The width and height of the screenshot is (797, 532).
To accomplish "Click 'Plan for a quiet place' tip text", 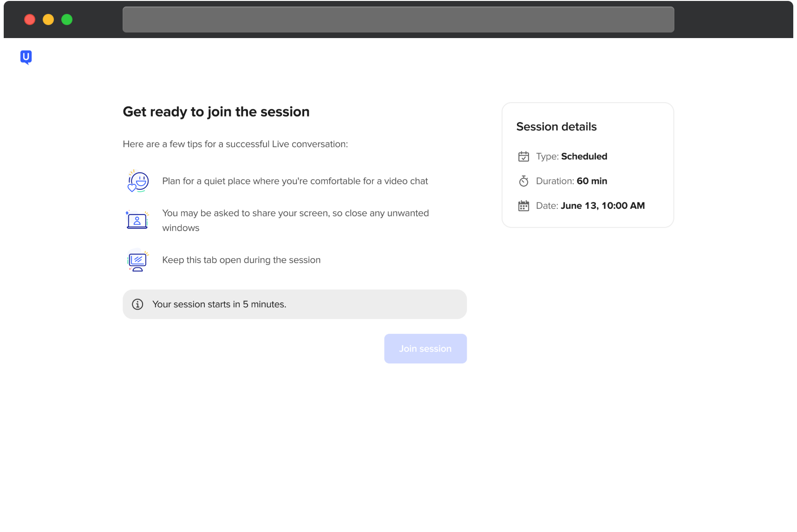I will click(295, 181).
